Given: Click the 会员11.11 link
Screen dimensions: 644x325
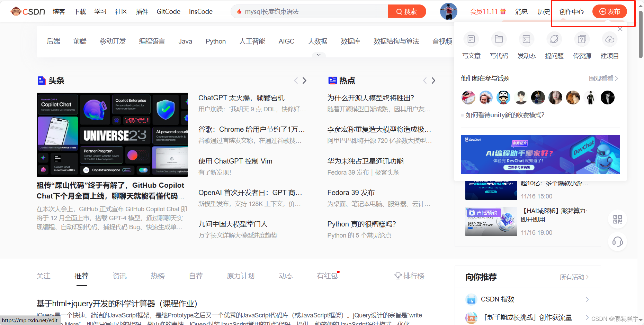Looking at the screenshot, I should click(488, 11).
